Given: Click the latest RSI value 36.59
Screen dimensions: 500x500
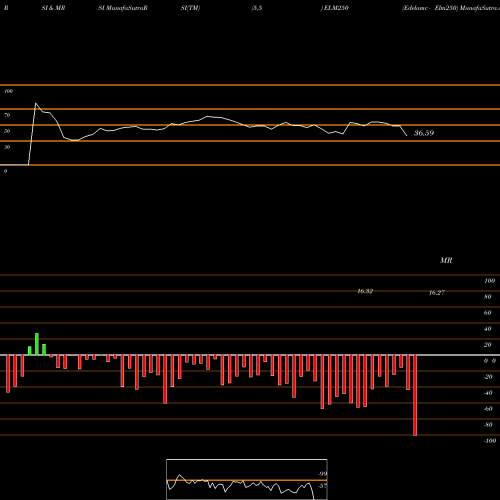Looking at the screenshot, I should click(424, 133).
